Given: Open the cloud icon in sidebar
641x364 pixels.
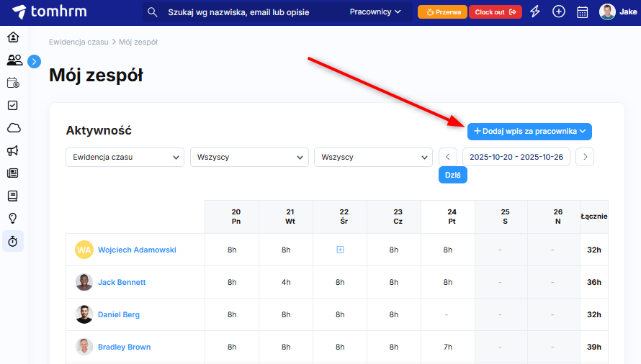Looking at the screenshot, I should [13, 128].
